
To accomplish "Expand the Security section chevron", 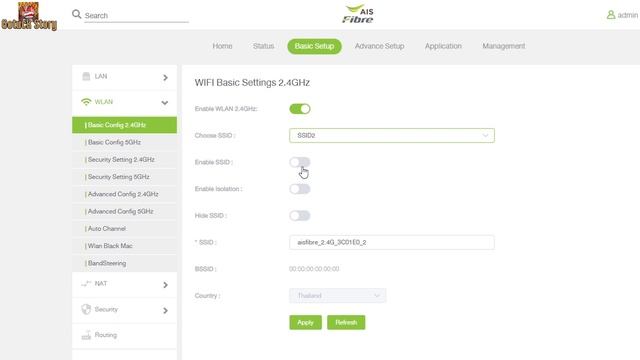I will pos(165,310).
